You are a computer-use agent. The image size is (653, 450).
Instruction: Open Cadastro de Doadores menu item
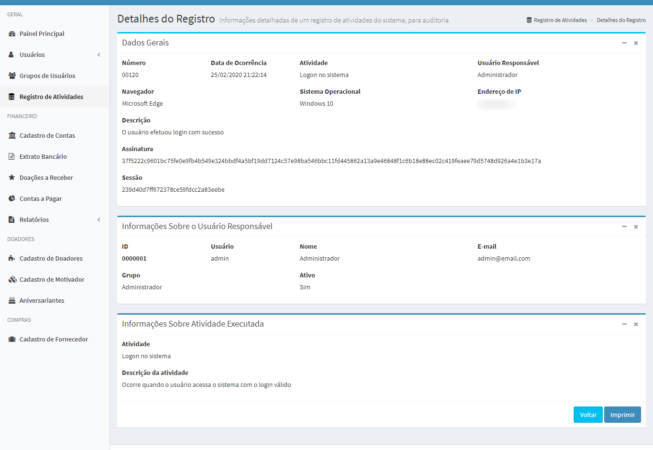tap(51, 258)
